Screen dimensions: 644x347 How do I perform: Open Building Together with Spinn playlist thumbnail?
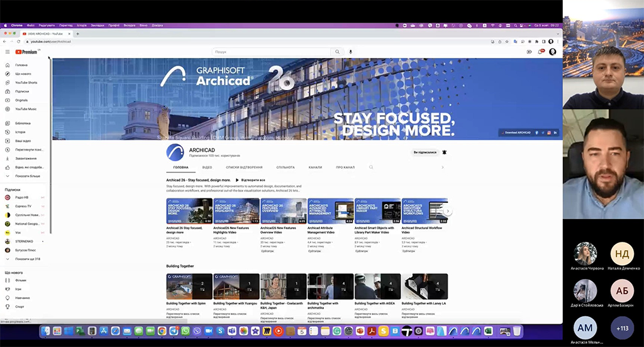coord(189,287)
